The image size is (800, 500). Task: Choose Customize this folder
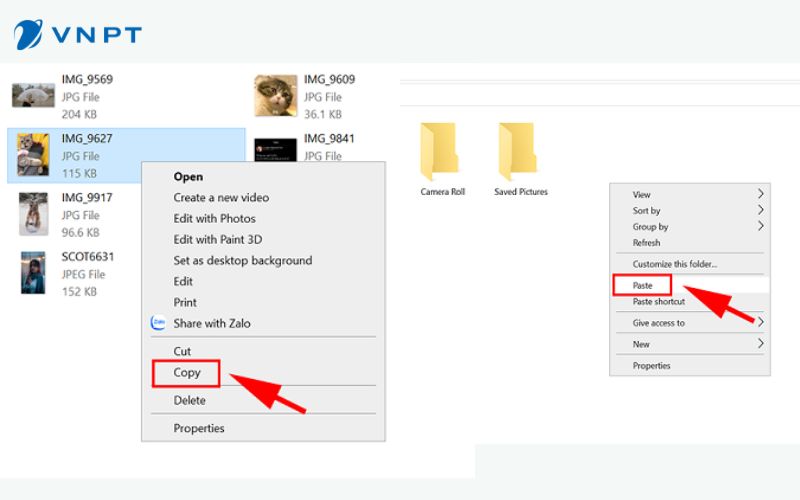pos(675,264)
